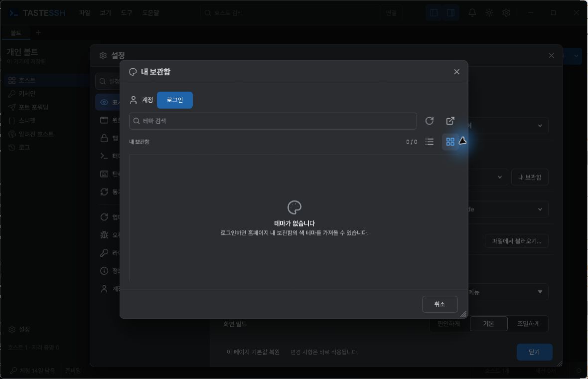The width and height of the screenshot is (588, 379).
Task: Open 호스트 in main sidebar
Action: tap(47, 80)
